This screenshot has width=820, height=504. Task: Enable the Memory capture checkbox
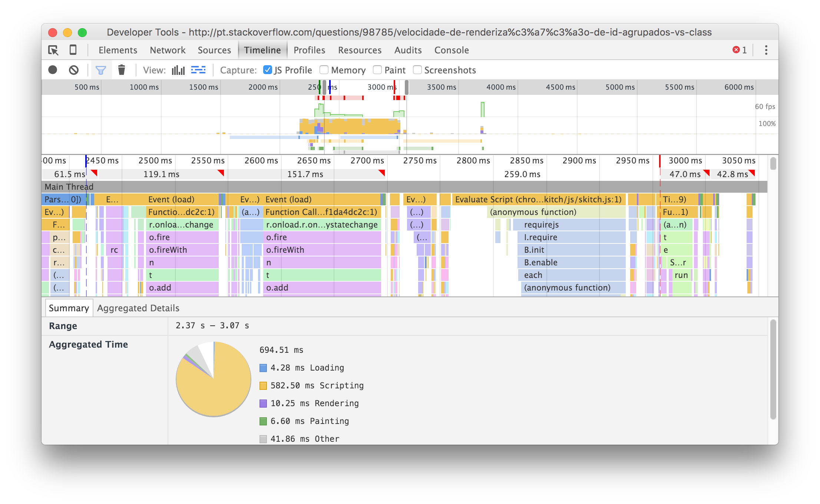click(324, 70)
